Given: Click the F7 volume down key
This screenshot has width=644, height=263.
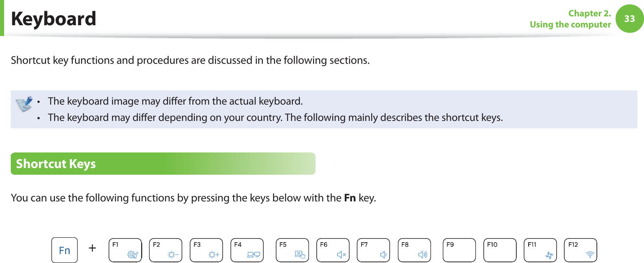Looking at the screenshot, I should click(x=373, y=250).
